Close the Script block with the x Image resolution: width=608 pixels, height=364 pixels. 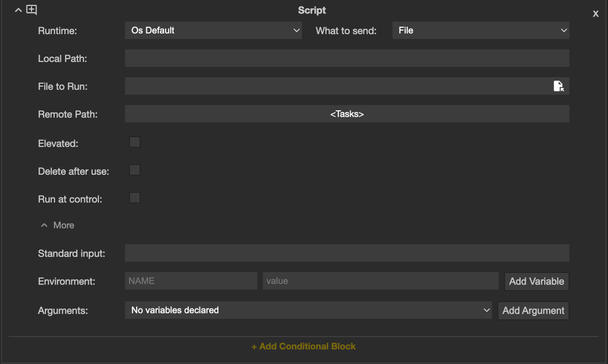pos(596,14)
